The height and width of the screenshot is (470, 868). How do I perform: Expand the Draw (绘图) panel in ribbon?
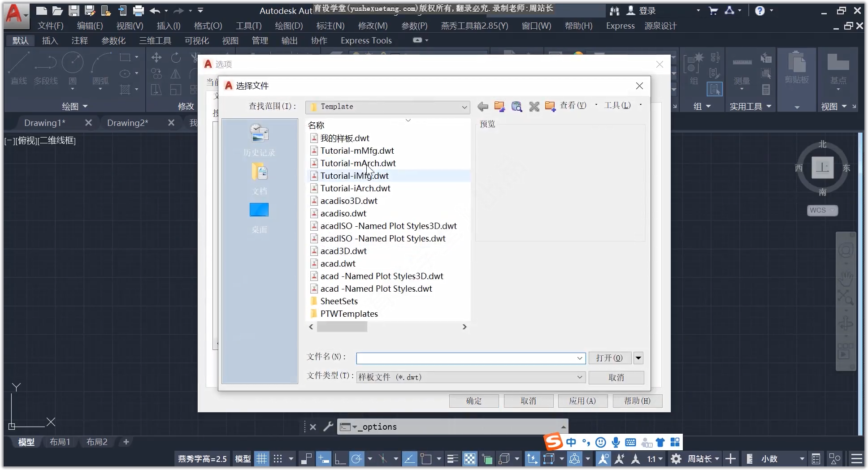tap(74, 106)
